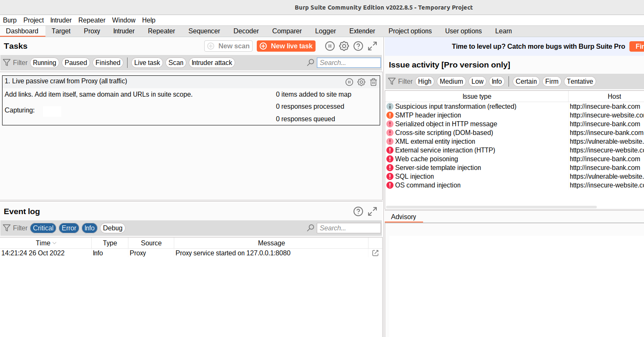Switch to the Project options tab

point(410,31)
